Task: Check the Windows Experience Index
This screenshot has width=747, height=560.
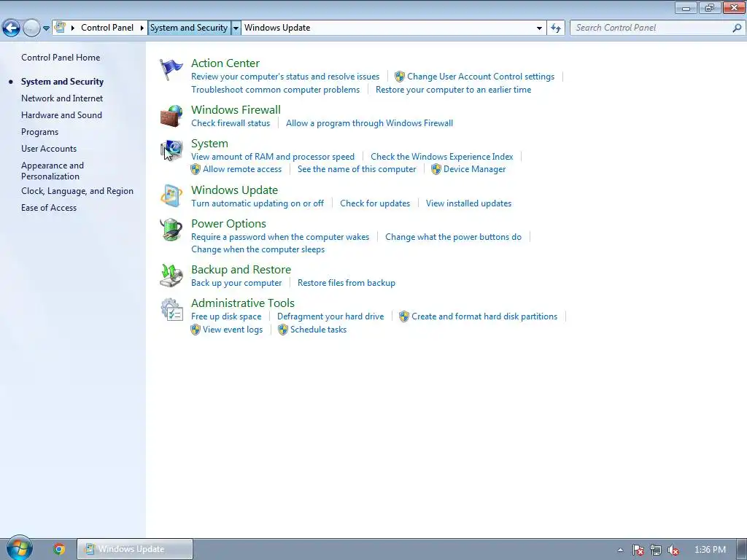Action: 442,157
